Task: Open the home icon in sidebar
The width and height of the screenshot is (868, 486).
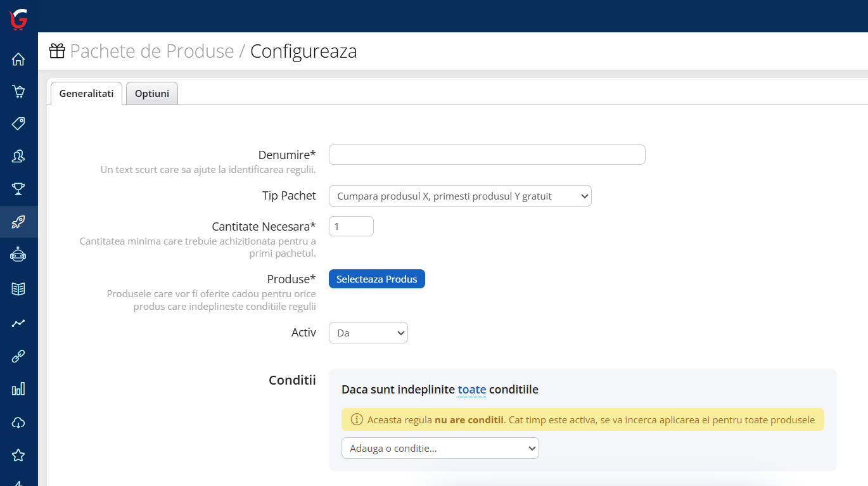Action: [x=18, y=60]
